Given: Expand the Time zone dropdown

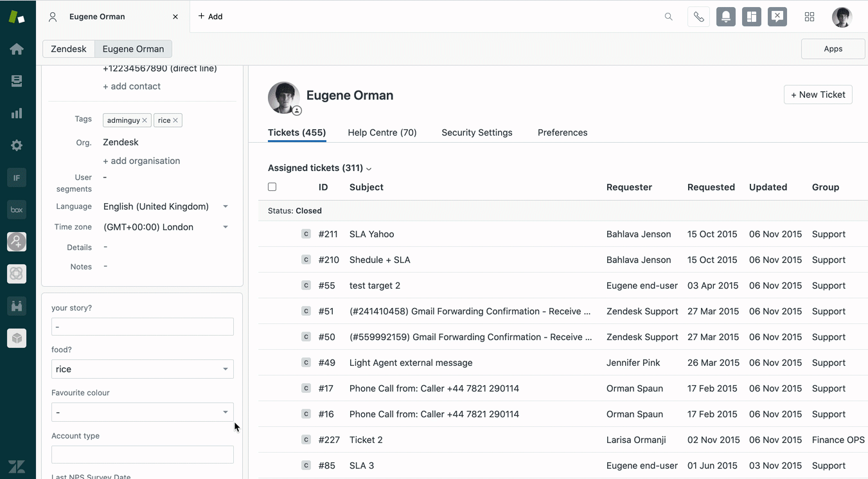Looking at the screenshot, I should point(226,227).
